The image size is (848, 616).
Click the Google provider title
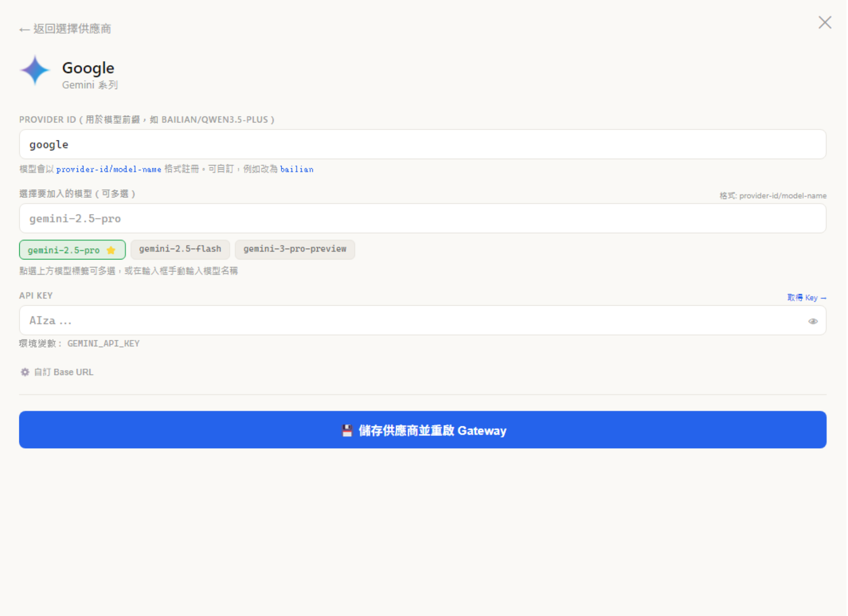pyautogui.click(x=88, y=68)
